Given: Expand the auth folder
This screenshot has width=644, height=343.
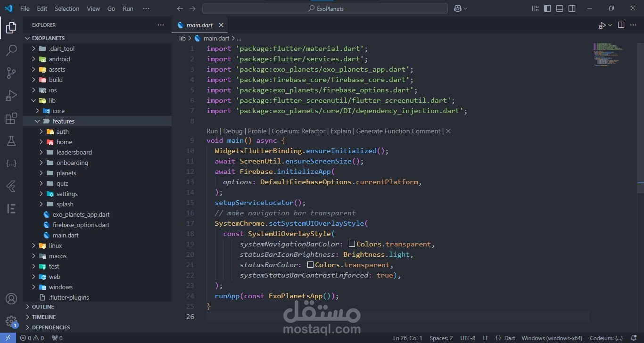Looking at the screenshot, I should click(x=41, y=131).
